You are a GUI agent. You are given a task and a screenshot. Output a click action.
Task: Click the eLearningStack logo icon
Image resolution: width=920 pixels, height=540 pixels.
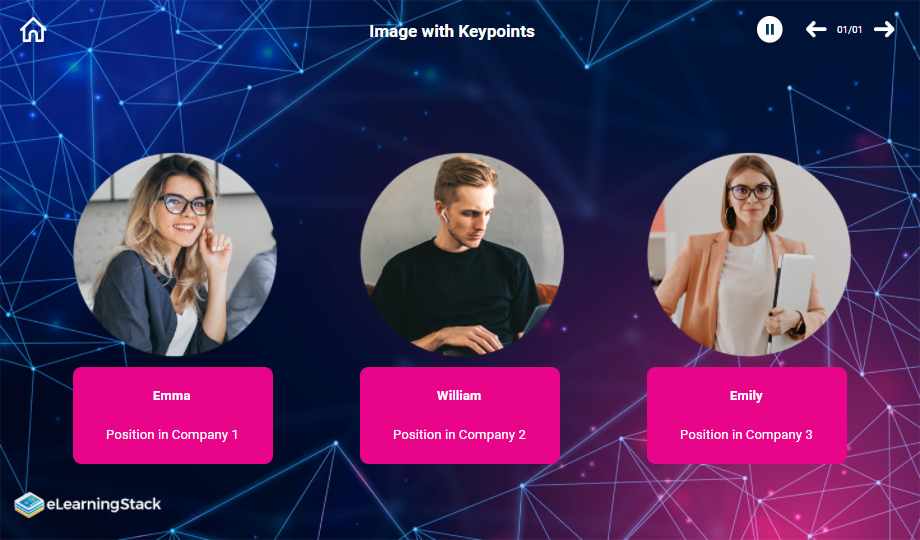pyautogui.click(x=29, y=504)
